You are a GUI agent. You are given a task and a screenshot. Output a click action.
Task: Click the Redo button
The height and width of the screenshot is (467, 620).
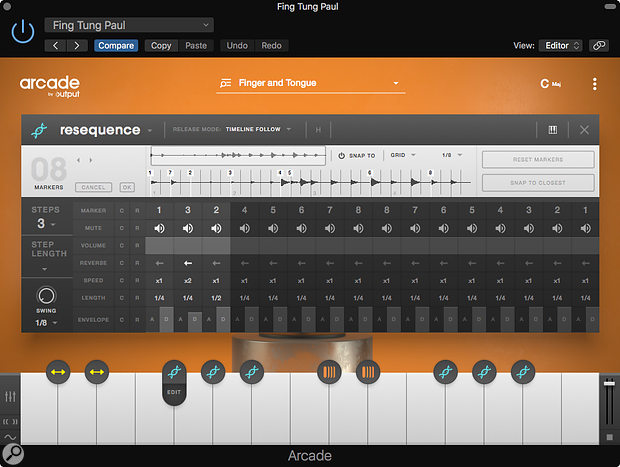point(271,45)
